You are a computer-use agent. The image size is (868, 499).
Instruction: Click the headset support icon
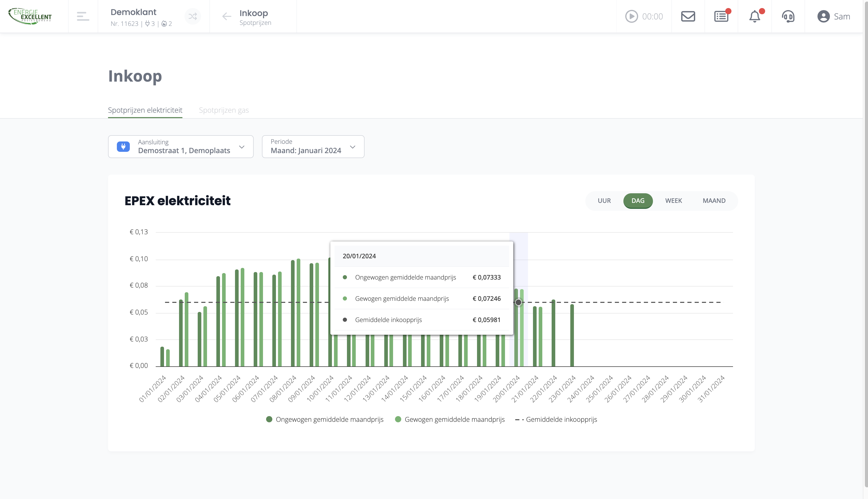click(788, 16)
